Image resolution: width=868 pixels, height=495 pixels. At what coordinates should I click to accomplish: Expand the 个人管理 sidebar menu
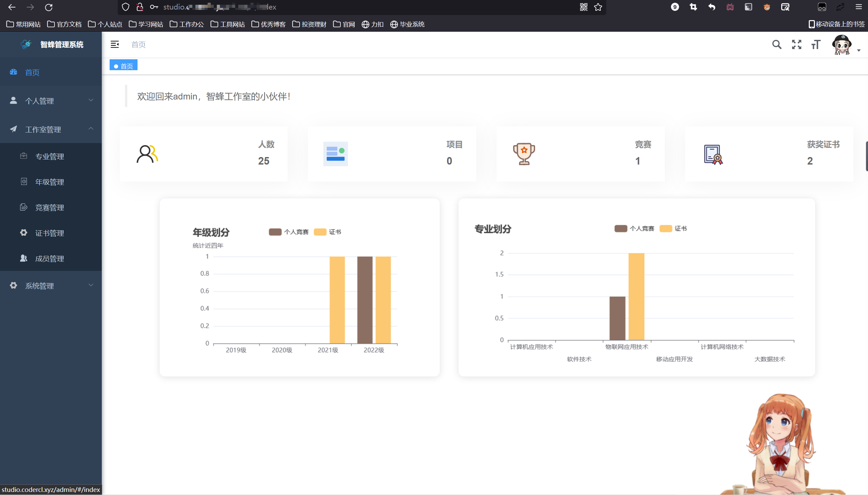coord(51,101)
